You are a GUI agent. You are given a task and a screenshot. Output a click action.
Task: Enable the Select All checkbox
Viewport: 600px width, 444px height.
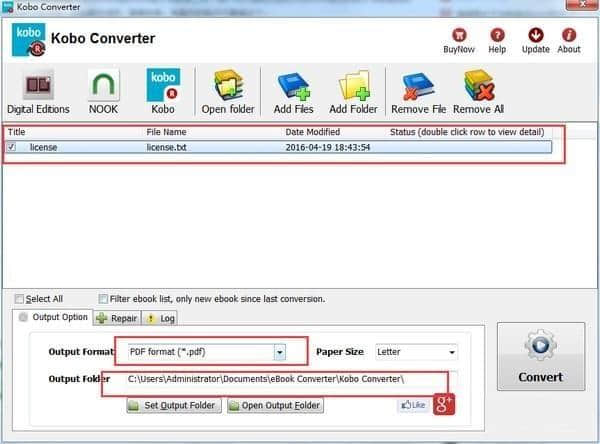coord(19,299)
